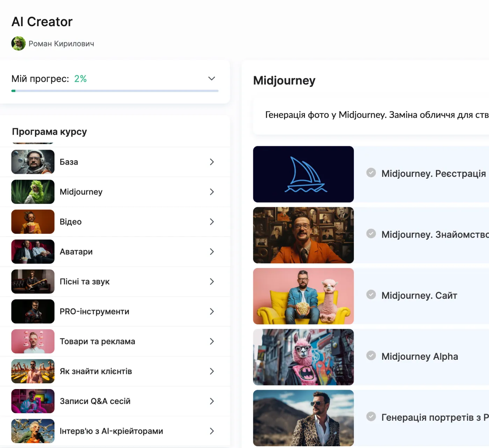Viewport: 489px width, 448px height.
Task: Open lesson Midjourney Alpha
Action: (419, 357)
